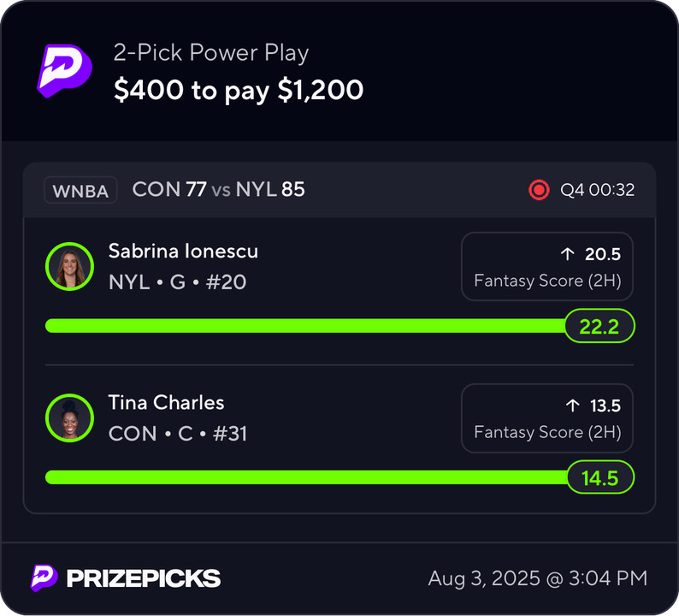The width and height of the screenshot is (679, 616).
Task: Click the up arrow beside 20.5
Action: (x=567, y=254)
